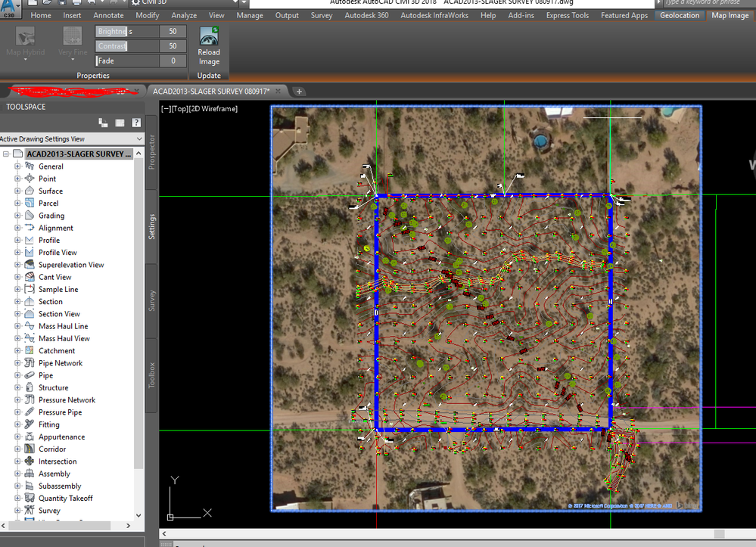Switch to the Geolocation ribbon tab

pos(680,15)
